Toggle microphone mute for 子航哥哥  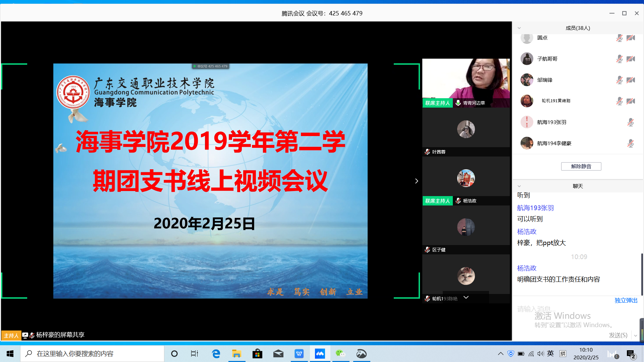pyautogui.click(x=619, y=59)
